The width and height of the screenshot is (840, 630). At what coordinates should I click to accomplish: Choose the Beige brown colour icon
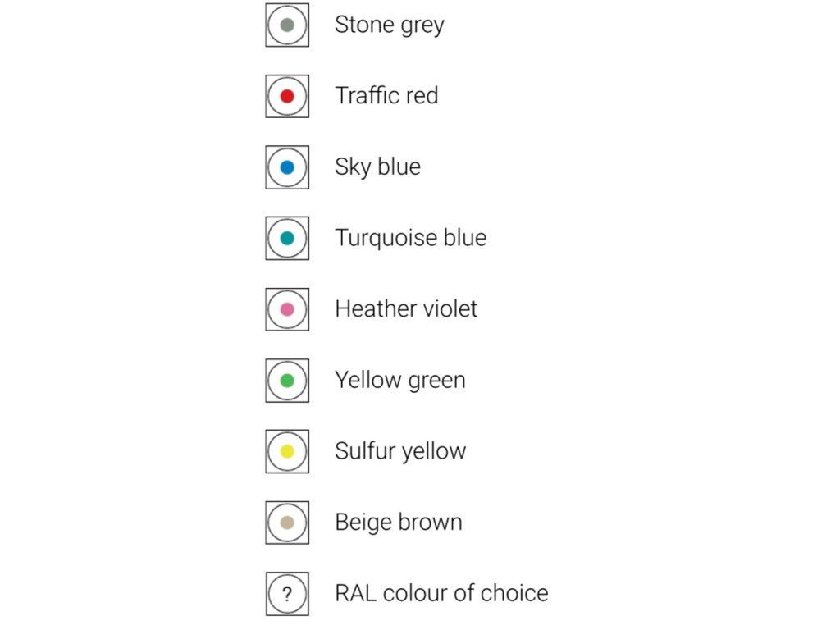point(287,523)
